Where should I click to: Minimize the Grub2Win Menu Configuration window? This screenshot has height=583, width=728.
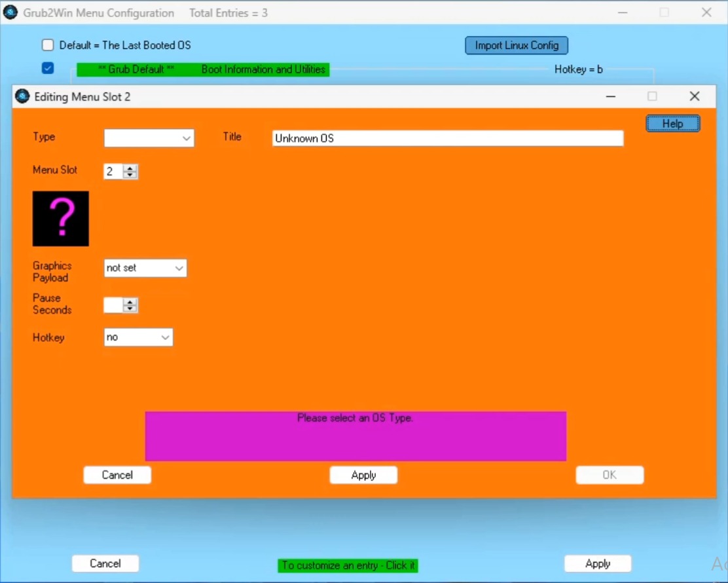[623, 12]
